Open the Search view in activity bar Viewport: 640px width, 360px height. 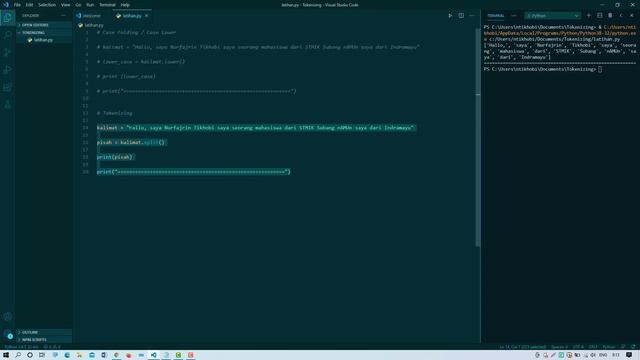[8, 35]
